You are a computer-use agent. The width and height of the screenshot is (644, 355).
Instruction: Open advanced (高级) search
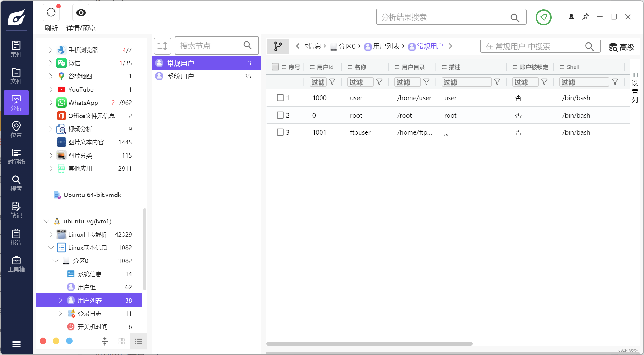[622, 47]
